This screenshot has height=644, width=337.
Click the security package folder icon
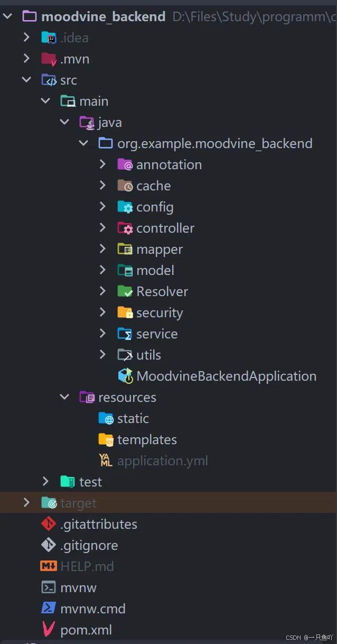pyautogui.click(x=125, y=312)
